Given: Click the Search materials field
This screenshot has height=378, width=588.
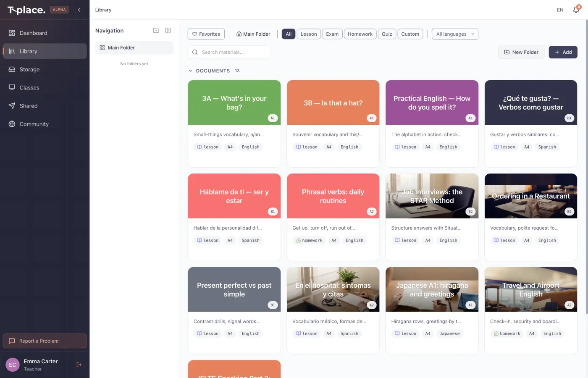Looking at the screenshot, I should pos(229,52).
